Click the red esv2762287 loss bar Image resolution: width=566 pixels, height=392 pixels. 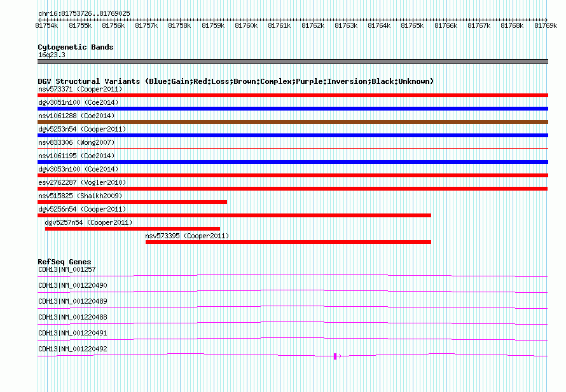click(293, 189)
